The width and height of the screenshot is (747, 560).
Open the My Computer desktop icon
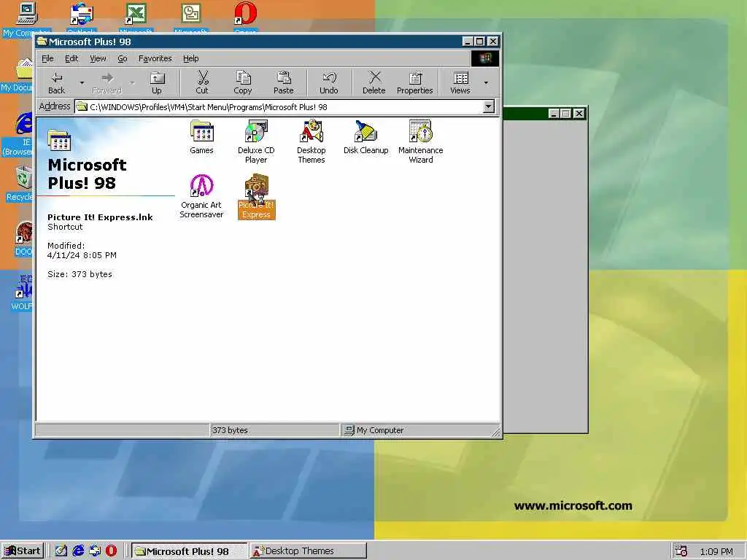tap(26, 19)
